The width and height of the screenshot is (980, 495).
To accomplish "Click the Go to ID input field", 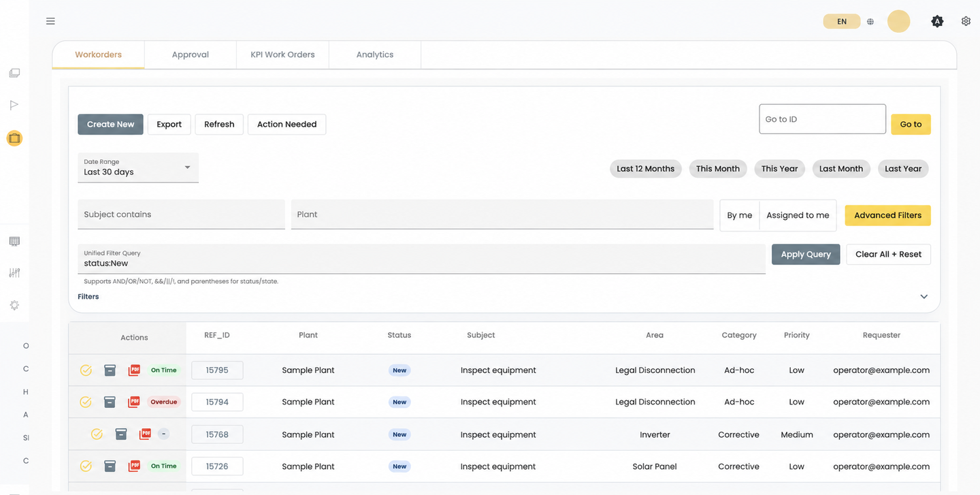I will (822, 119).
